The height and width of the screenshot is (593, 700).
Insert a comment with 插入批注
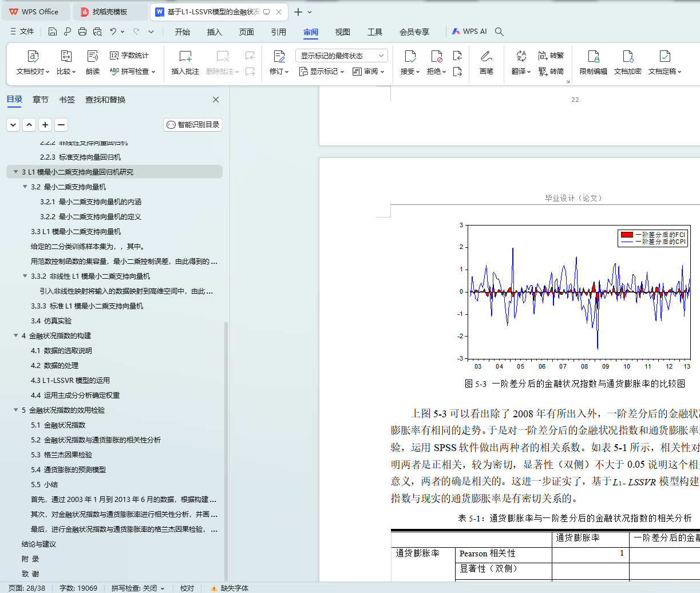pos(185,63)
